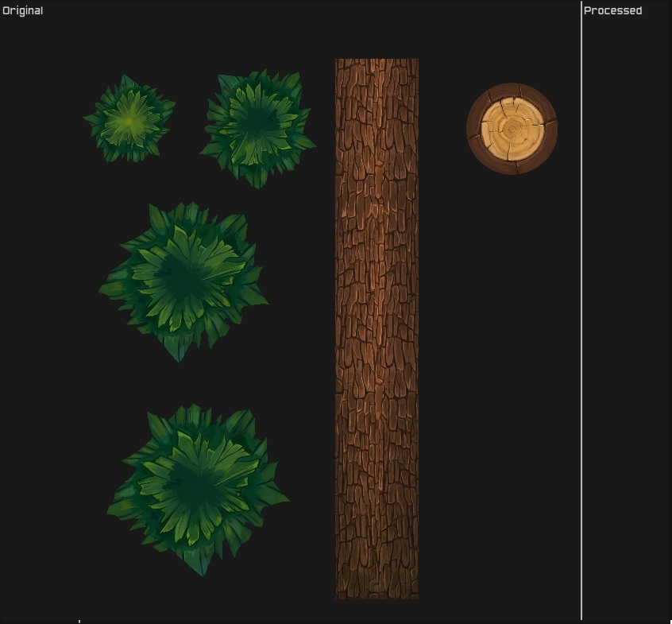672x624 pixels.
Task: Select the medium leaf cluster sprite in top row
Action: point(258,129)
